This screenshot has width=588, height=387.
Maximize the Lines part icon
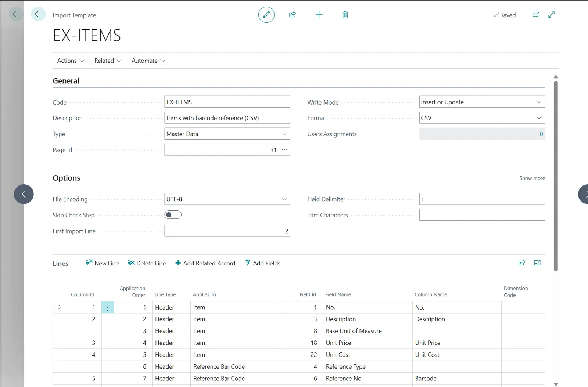(x=537, y=263)
